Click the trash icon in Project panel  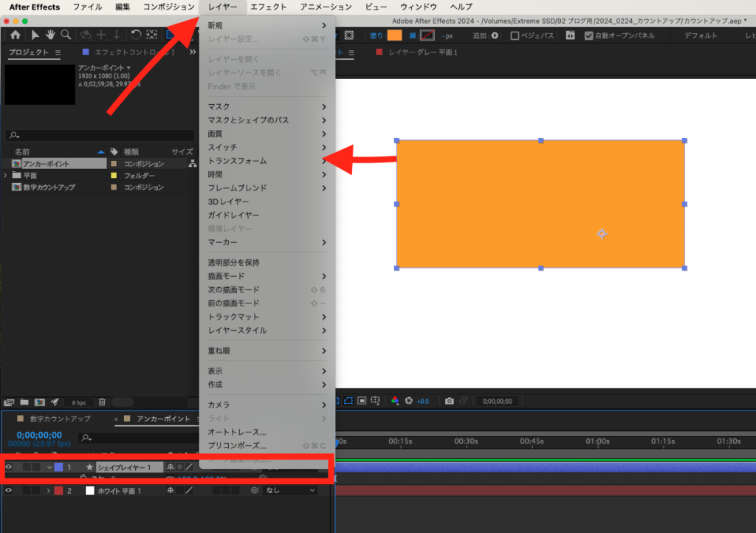pos(102,402)
